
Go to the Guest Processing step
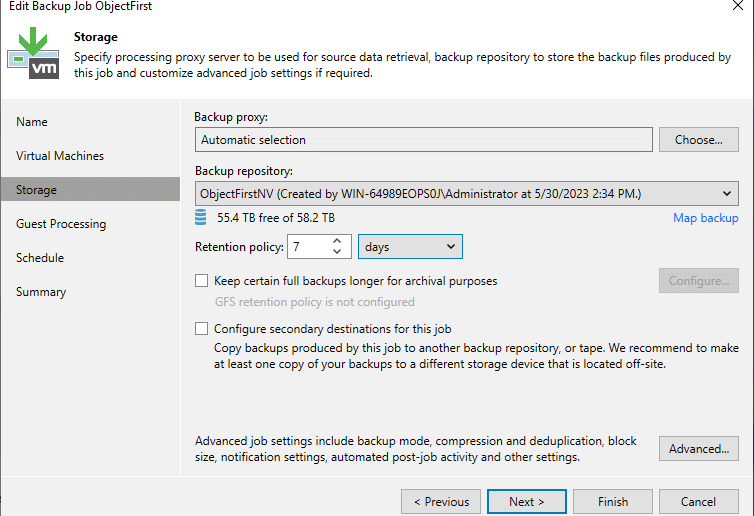[x=61, y=224]
